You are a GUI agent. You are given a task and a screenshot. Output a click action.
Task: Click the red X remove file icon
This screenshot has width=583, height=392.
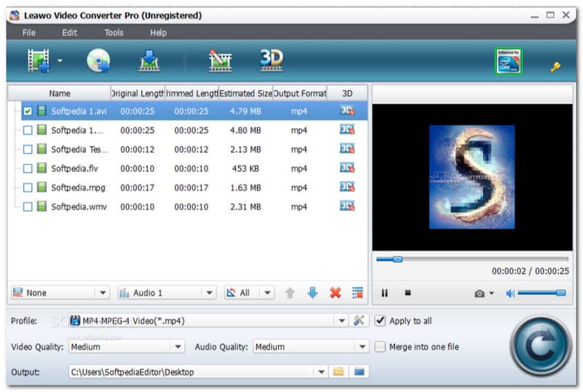tap(335, 293)
